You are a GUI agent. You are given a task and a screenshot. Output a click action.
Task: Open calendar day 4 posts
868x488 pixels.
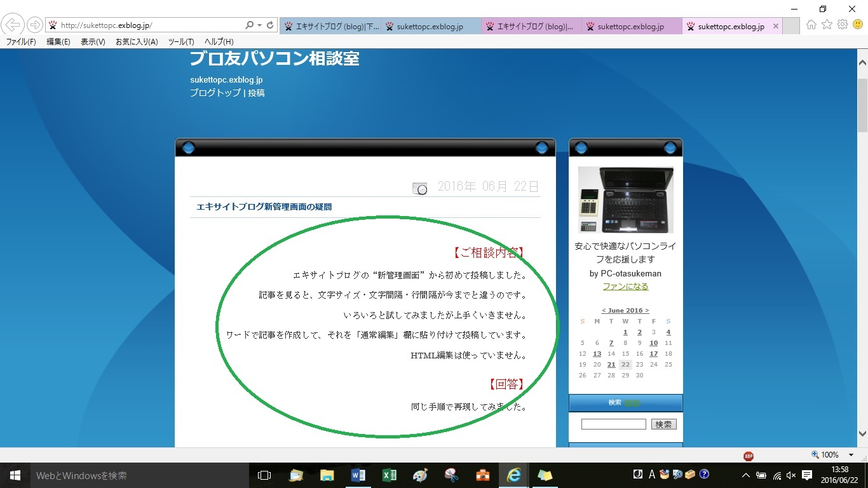tap(668, 332)
